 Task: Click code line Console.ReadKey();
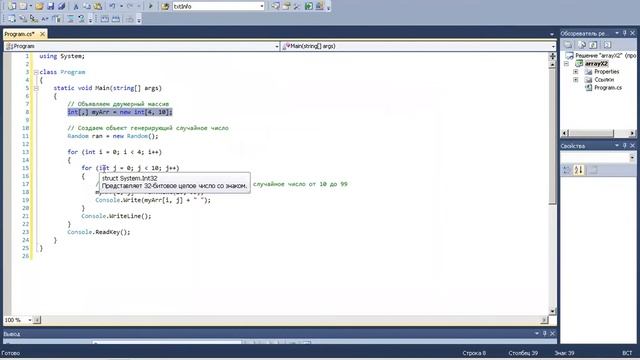99,232
